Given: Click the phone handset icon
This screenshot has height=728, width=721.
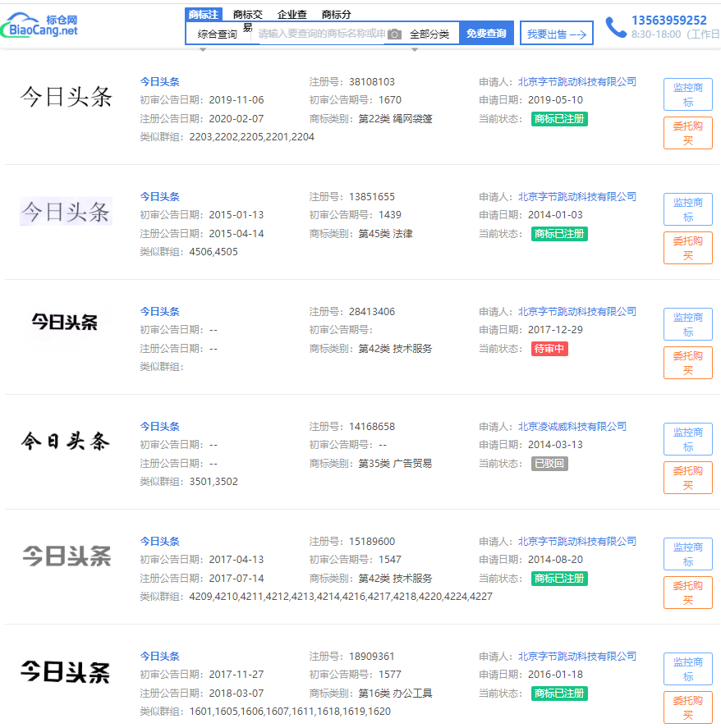Looking at the screenshot, I should click(x=616, y=27).
